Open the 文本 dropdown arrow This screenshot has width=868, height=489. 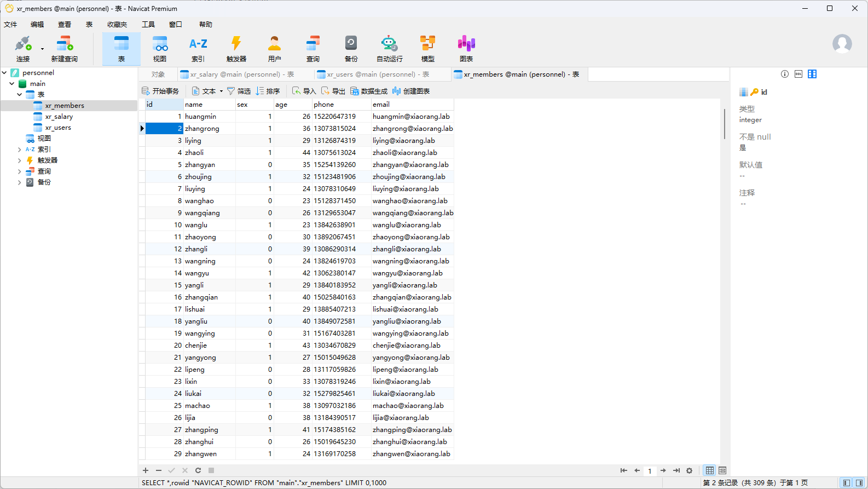(221, 91)
